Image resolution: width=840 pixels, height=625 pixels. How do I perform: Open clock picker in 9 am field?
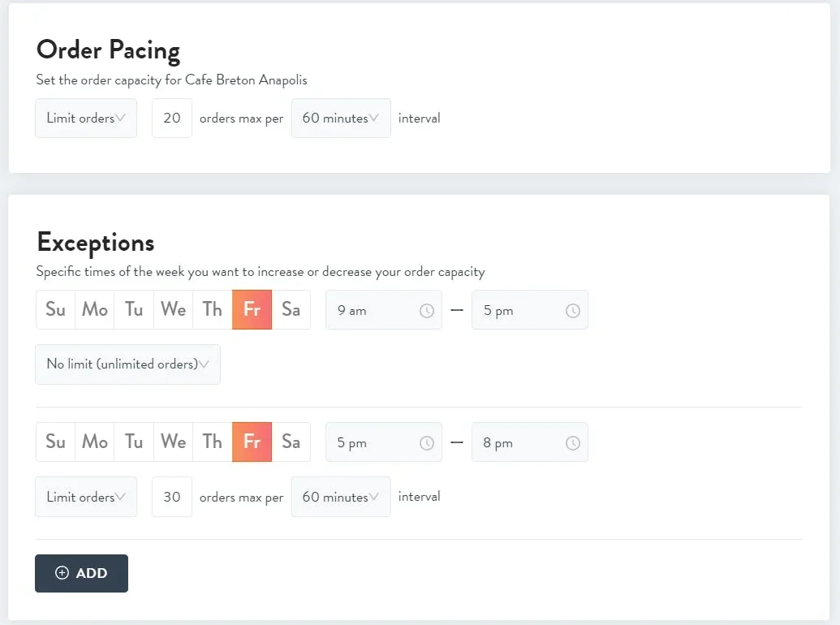coord(426,311)
